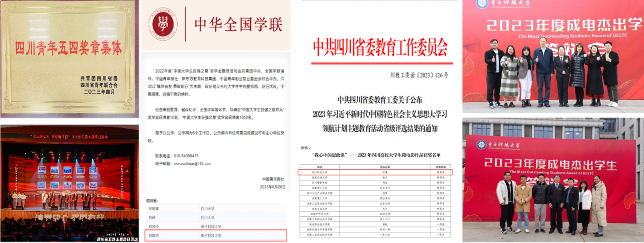644x243 pixels.
Task: Click the 四川省: list heading
Action: tap(153, 200)
